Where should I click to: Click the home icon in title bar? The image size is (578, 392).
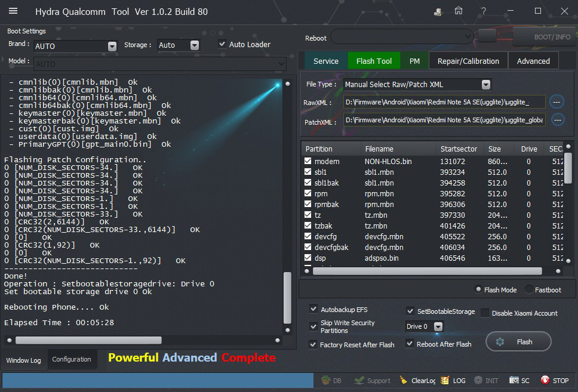459,11
